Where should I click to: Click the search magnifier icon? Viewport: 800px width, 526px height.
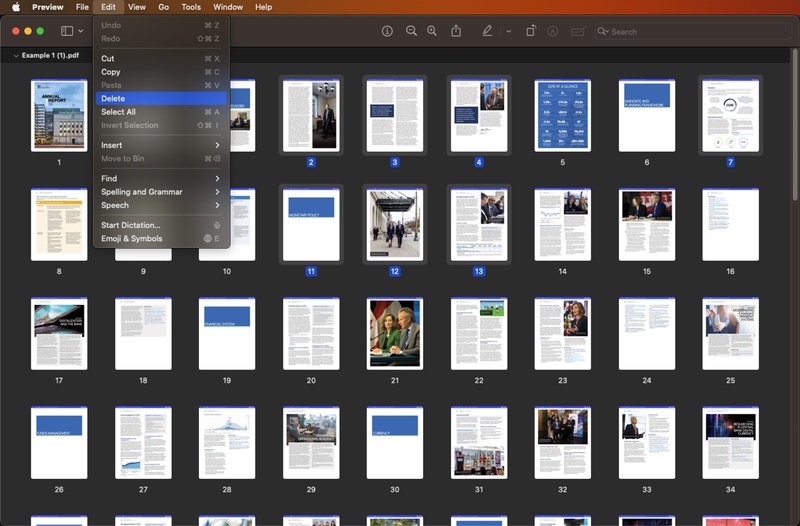(602, 31)
